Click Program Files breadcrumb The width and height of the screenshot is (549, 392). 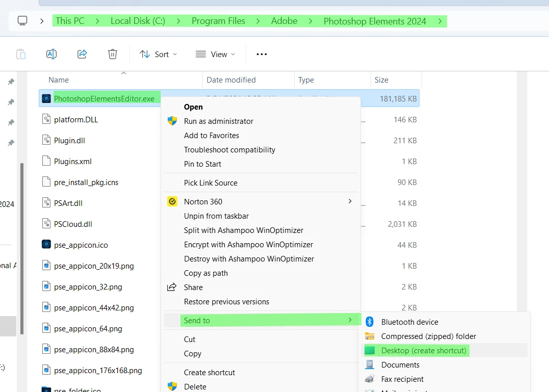(218, 21)
